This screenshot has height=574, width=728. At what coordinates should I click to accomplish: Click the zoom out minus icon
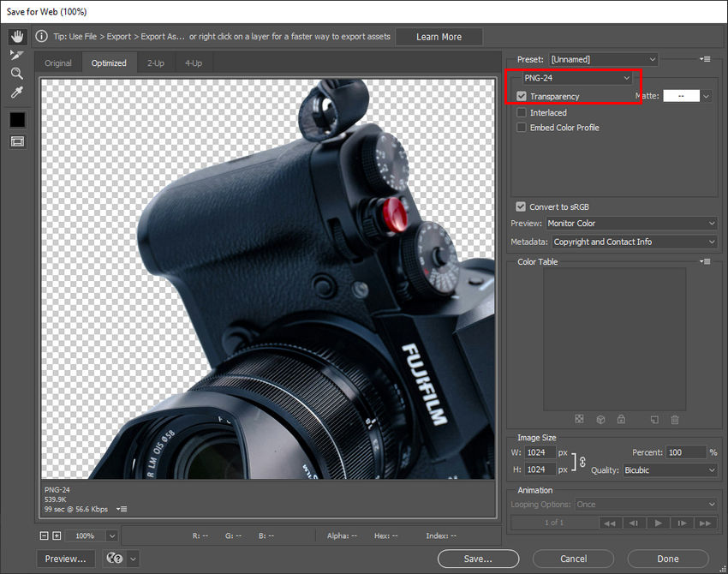point(44,536)
